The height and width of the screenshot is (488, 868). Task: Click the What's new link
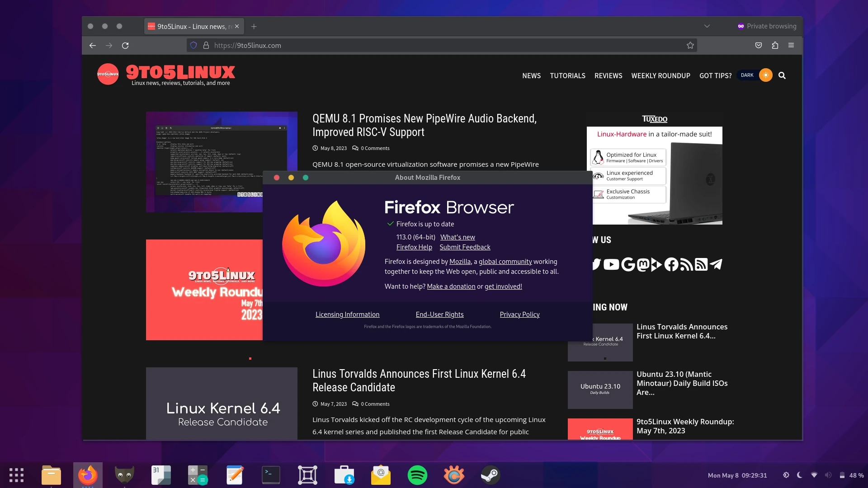pos(458,237)
